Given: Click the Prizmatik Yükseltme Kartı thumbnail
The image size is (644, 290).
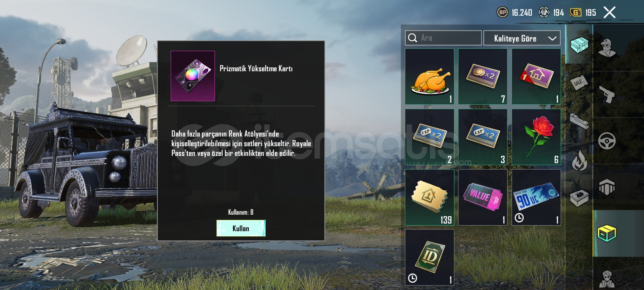Looking at the screenshot, I should (x=193, y=76).
